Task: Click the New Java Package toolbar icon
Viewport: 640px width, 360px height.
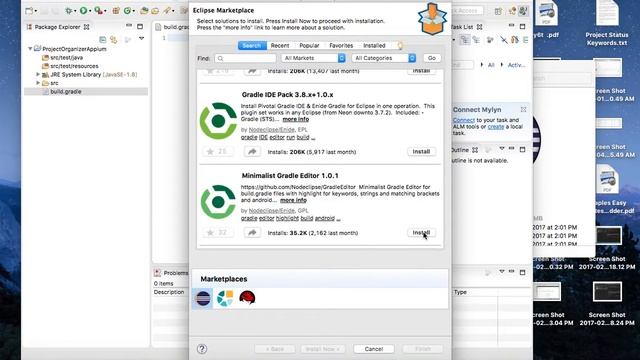Action: 116,11
